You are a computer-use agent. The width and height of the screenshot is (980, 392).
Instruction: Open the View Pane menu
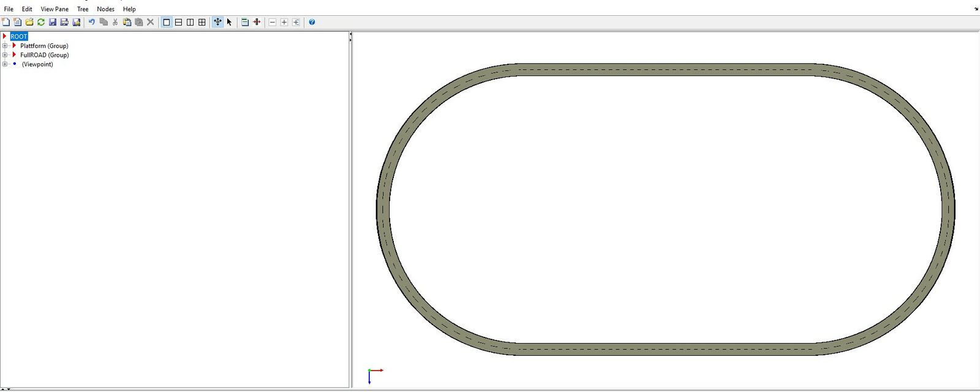pos(55,9)
